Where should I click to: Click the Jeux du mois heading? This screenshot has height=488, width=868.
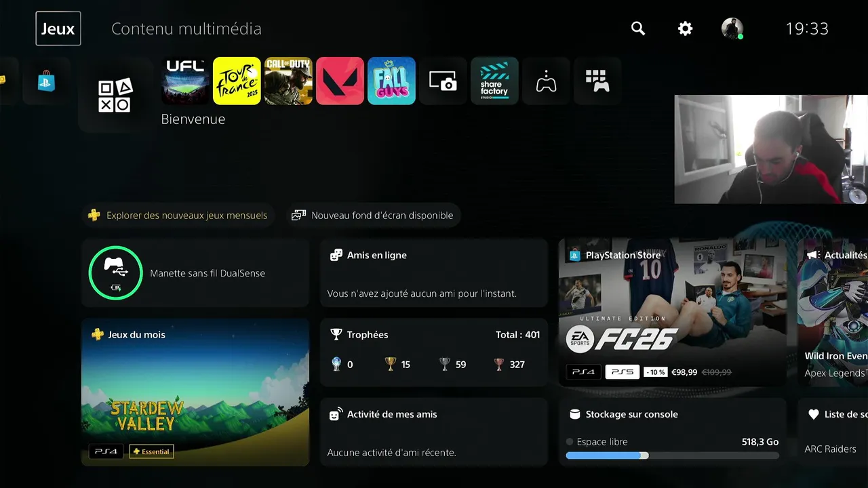coord(136,335)
